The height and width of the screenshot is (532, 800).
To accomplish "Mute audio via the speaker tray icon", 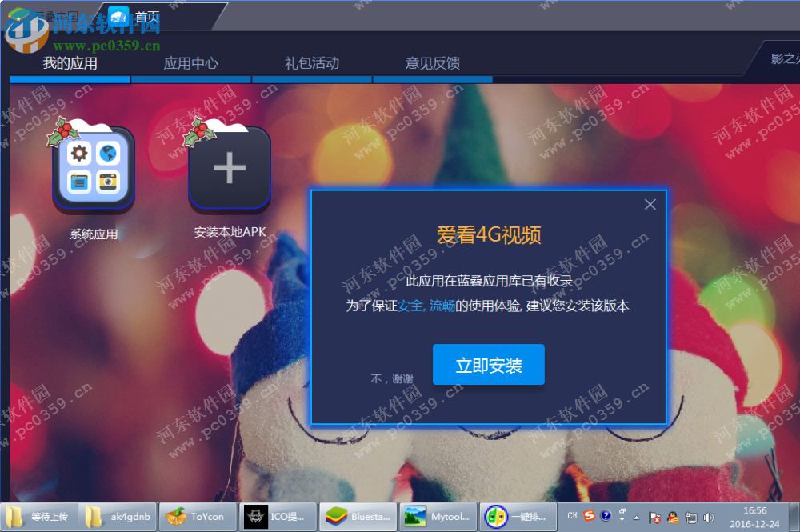I will click(x=707, y=517).
